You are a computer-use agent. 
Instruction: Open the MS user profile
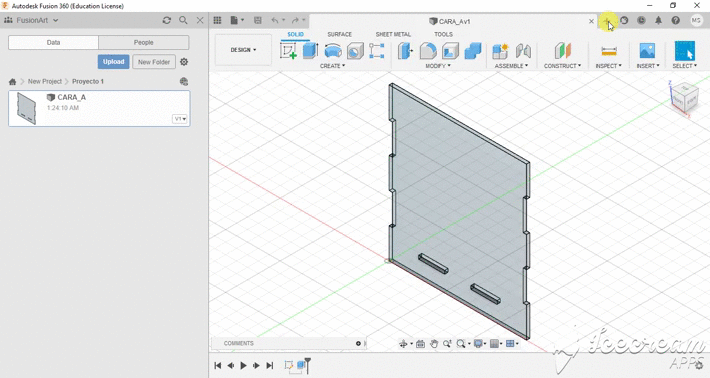(x=696, y=20)
